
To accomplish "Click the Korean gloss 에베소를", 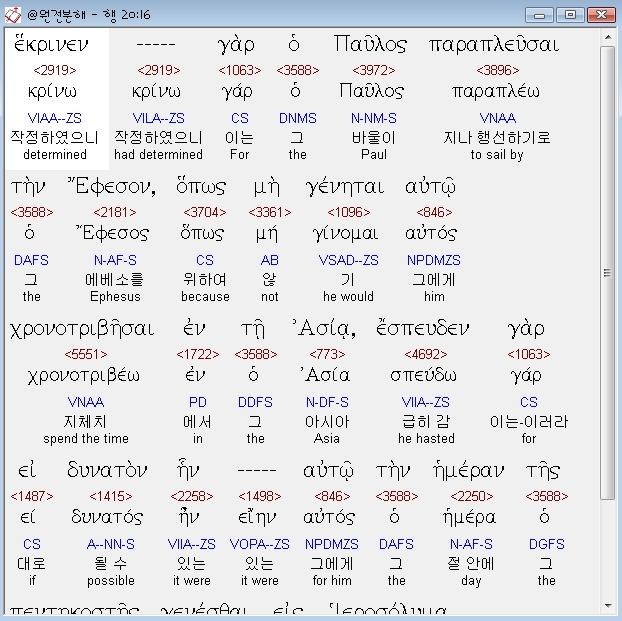I will coord(114,280).
